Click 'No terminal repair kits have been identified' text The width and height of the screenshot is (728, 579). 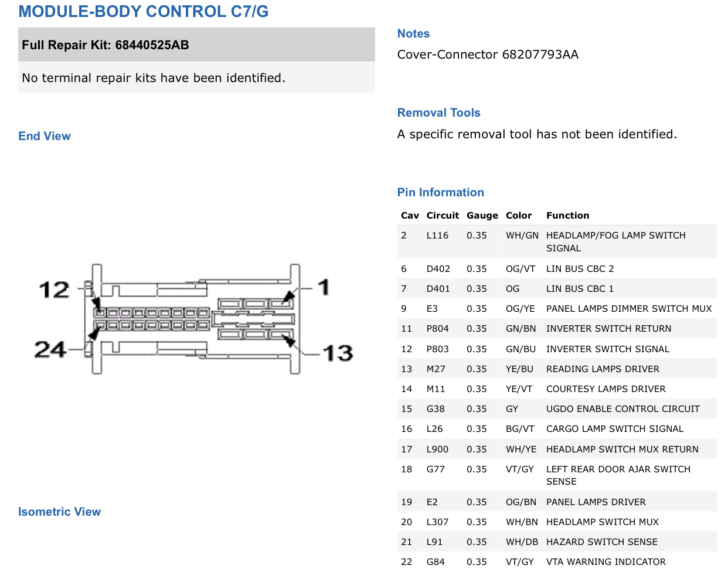coord(154,78)
